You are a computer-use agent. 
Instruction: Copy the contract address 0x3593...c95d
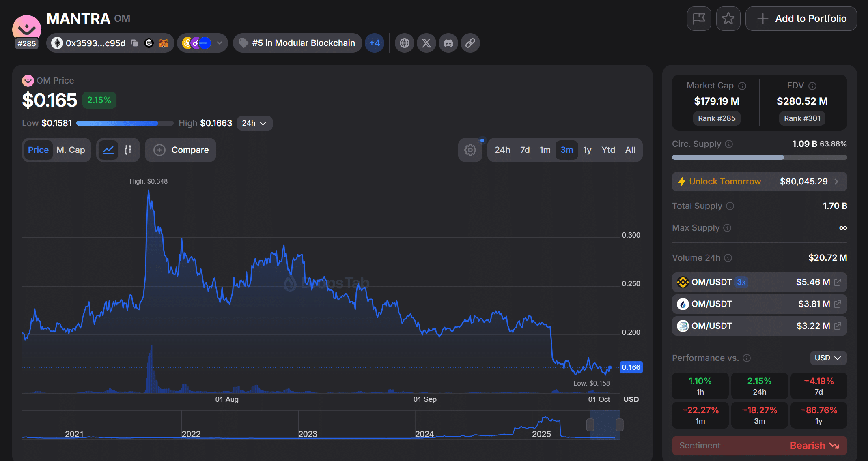click(x=135, y=43)
